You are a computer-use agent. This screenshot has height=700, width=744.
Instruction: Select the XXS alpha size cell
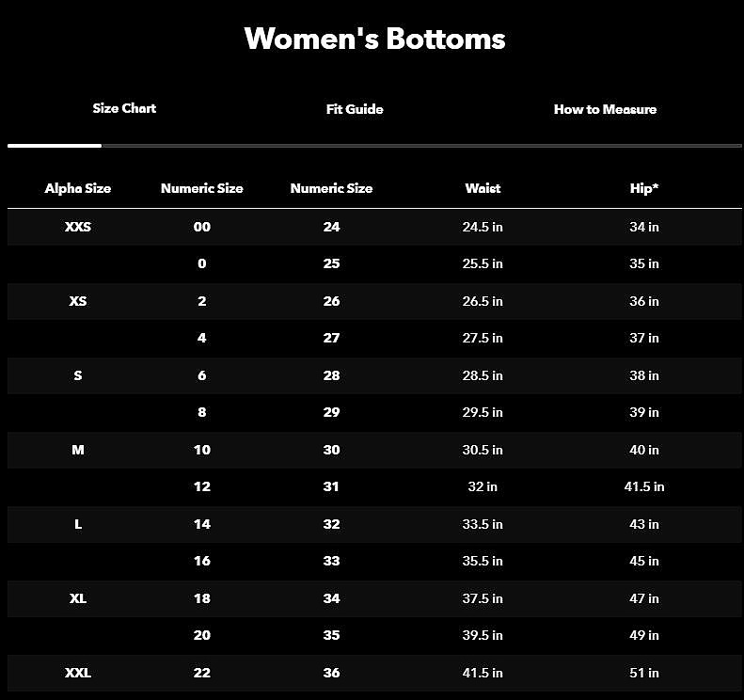(x=78, y=227)
